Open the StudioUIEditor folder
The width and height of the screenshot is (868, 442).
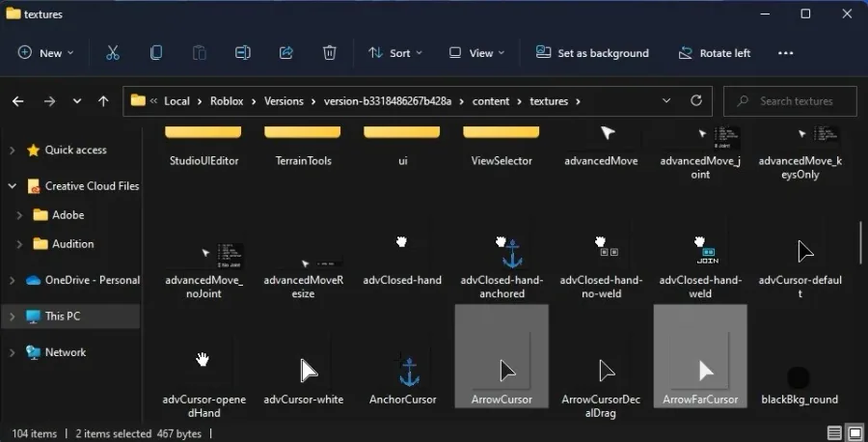pos(203,147)
